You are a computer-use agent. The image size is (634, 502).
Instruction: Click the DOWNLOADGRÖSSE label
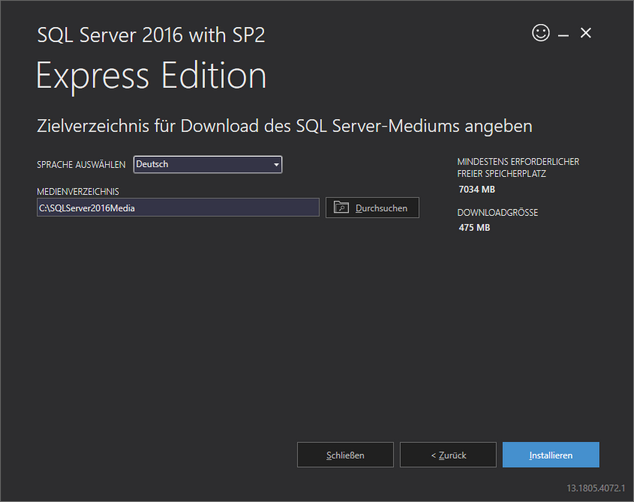click(x=498, y=213)
